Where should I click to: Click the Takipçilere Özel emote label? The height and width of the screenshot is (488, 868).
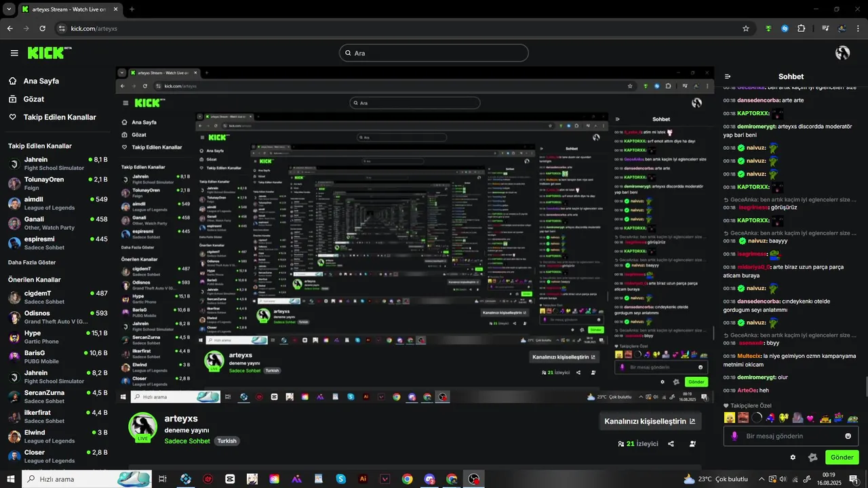747,405
